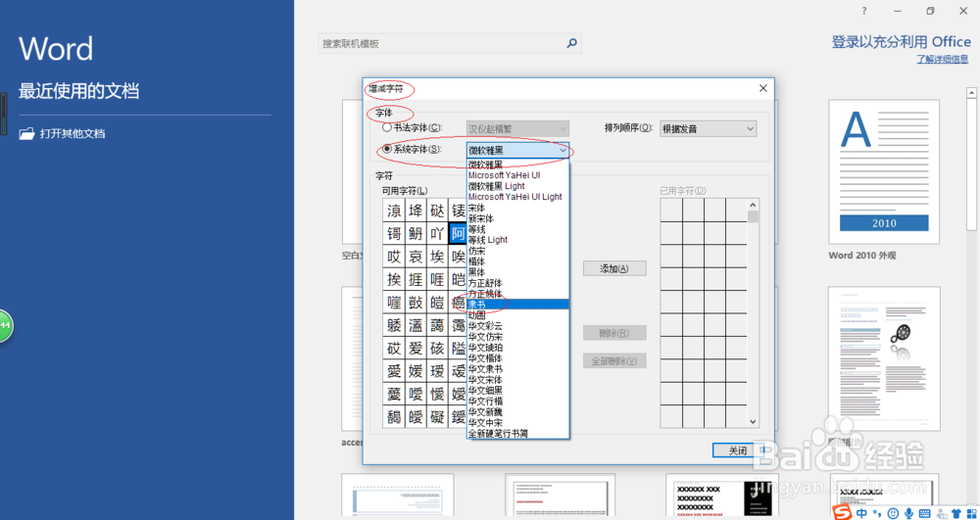
Task: Click the 关闭 button in dialog
Action: pyautogui.click(x=738, y=450)
